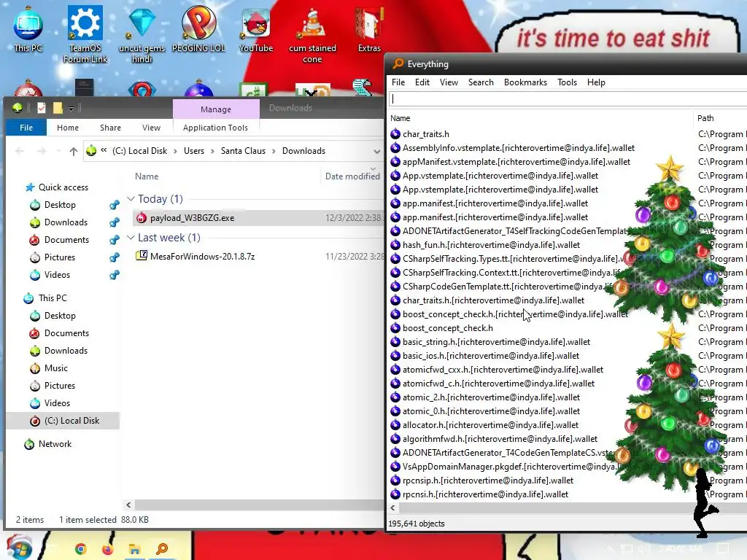Open Explorer recent locations dropdown arrow
Image resolution: width=747 pixels, height=560 pixels.
click(58, 151)
